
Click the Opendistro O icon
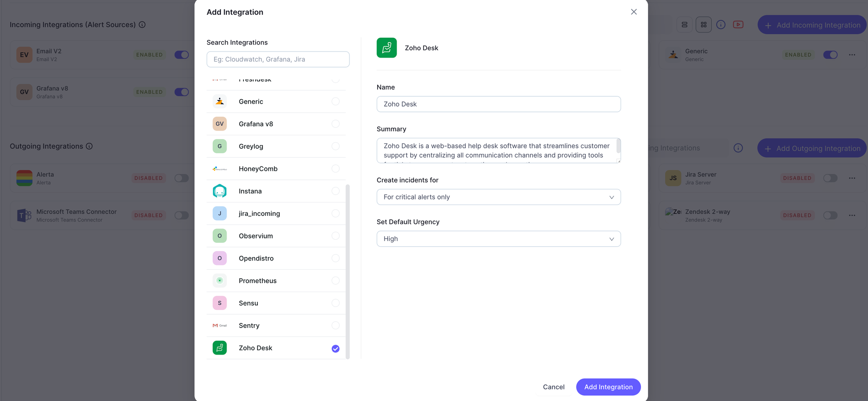coord(220,258)
